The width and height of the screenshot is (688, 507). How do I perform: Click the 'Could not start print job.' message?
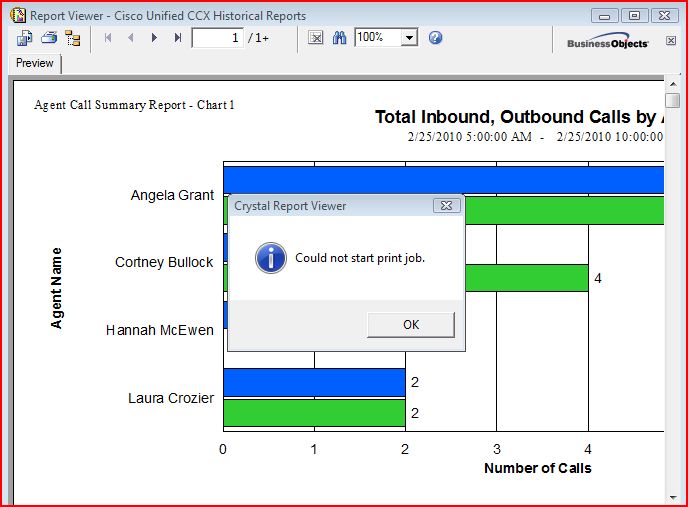(360, 258)
